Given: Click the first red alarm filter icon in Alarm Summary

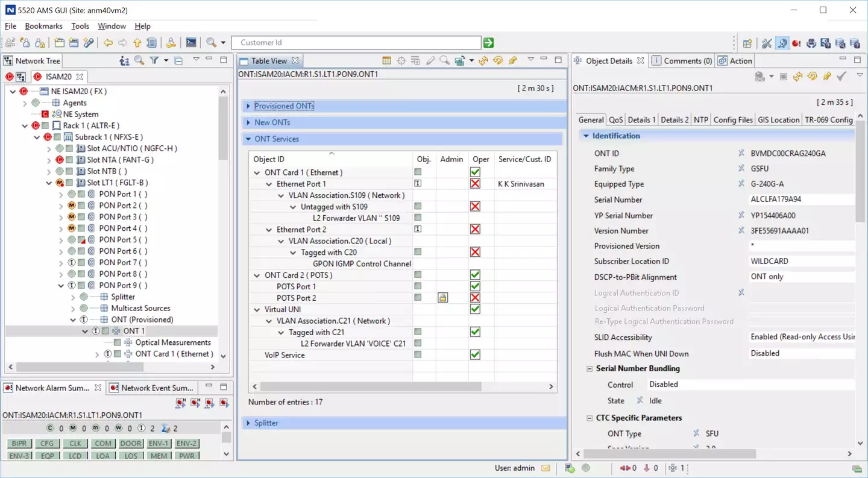Looking at the screenshot, I should (x=181, y=403).
